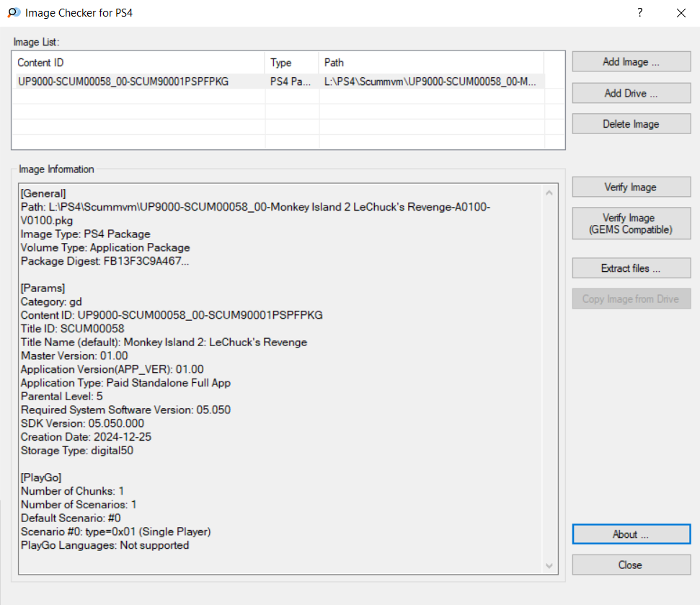Run Verify Image
The height and width of the screenshot is (605, 700).
pyautogui.click(x=632, y=187)
